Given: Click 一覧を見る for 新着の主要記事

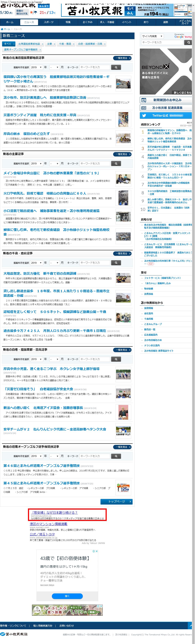Looking at the screenshot, I should [x=122, y=154].
